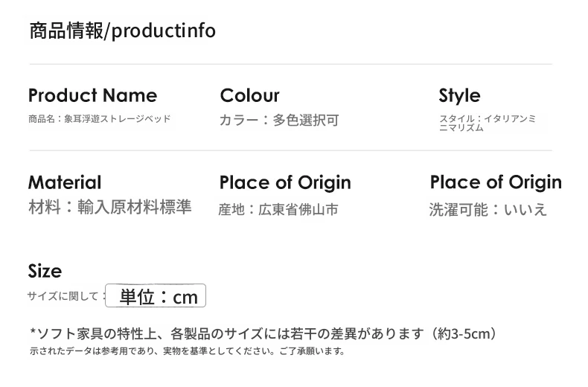
Task: Click the 材料:輸入原材料標準 text
Action: (x=110, y=207)
